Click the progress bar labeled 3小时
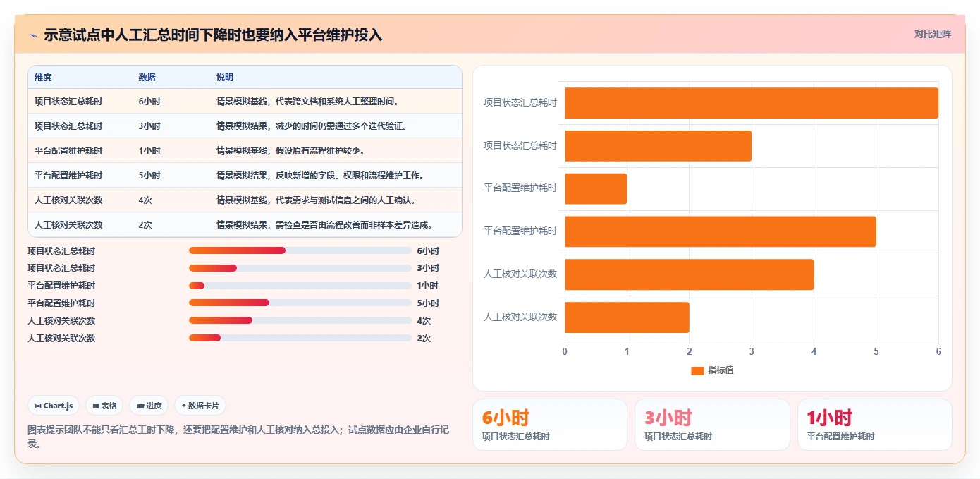The image size is (980, 479). tap(300, 268)
